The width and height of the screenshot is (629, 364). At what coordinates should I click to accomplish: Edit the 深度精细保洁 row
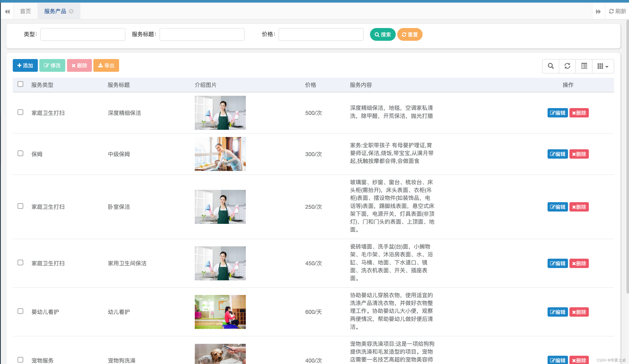pyautogui.click(x=558, y=113)
